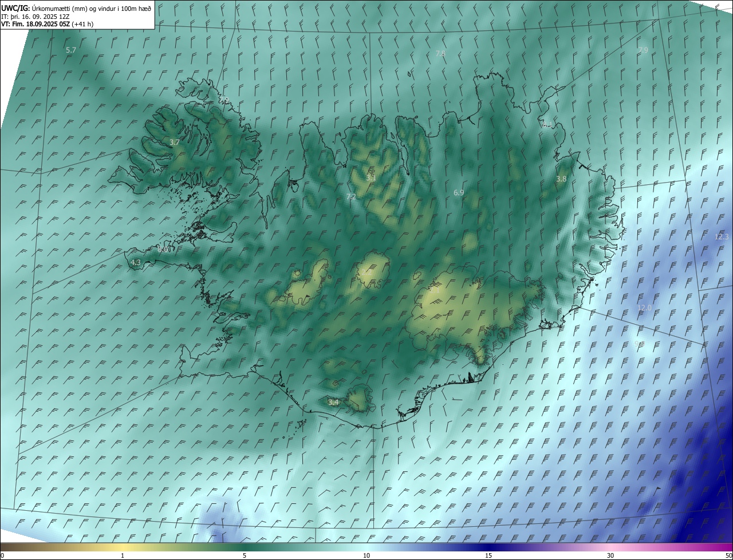Click the 12.3 value label on the map
The height and width of the screenshot is (560, 733).
tap(722, 237)
